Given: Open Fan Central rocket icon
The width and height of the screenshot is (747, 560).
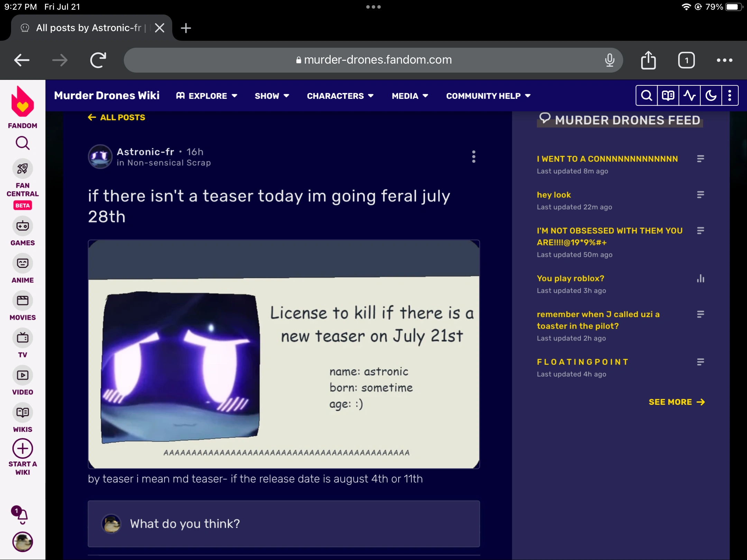Looking at the screenshot, I should 22,169.
